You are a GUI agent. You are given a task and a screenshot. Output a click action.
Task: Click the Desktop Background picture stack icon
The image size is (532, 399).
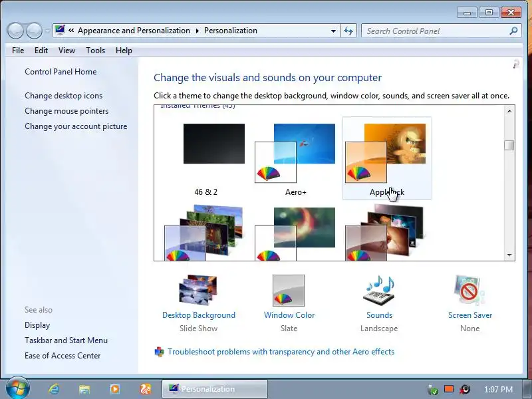pyautogui.click(x=198, y=291)
